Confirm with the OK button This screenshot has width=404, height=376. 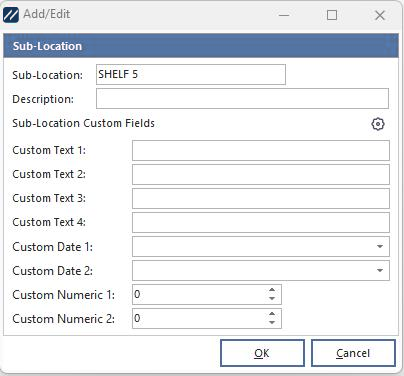pos(262,353)
